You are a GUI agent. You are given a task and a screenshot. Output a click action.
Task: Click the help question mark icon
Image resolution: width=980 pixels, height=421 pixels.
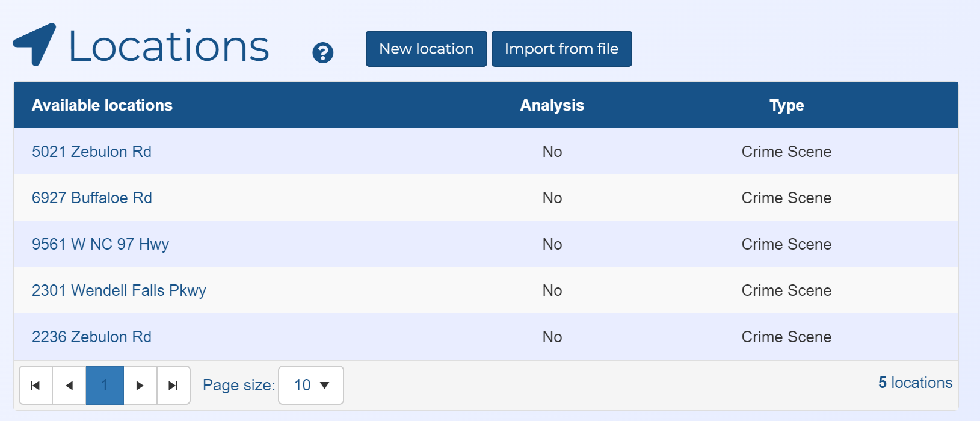pyautogui.click(x=322, y=53)
